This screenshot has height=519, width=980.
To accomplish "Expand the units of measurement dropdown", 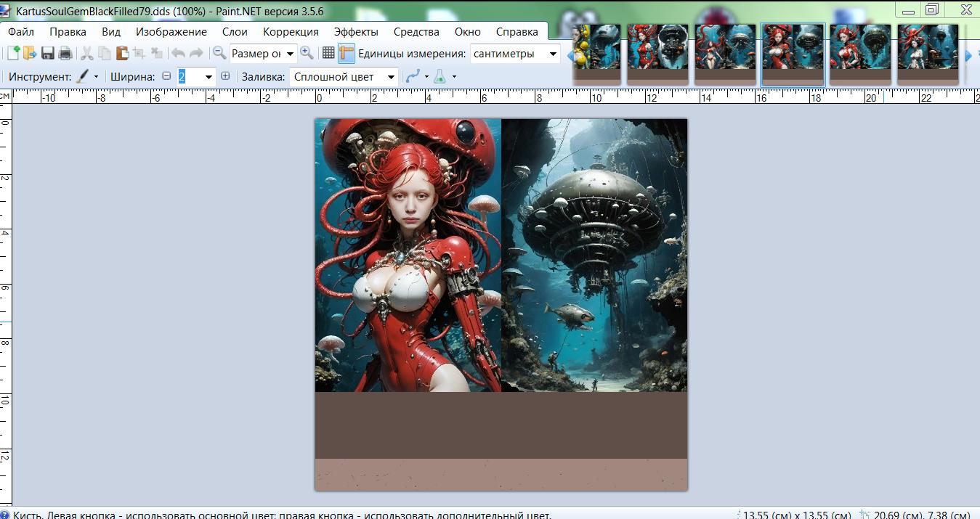I will click(553, 54).
